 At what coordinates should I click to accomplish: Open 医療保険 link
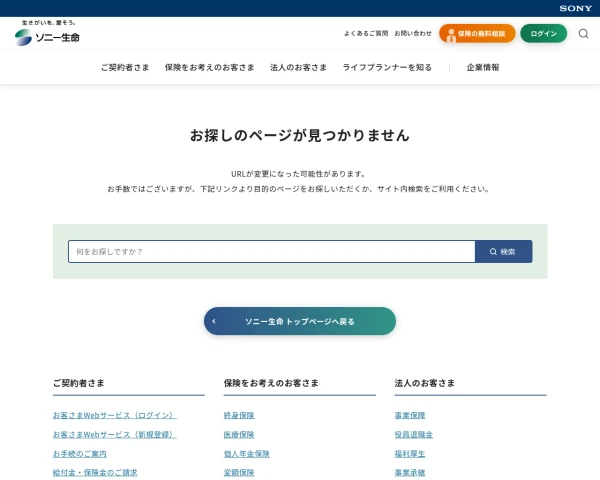pos(239,434)
